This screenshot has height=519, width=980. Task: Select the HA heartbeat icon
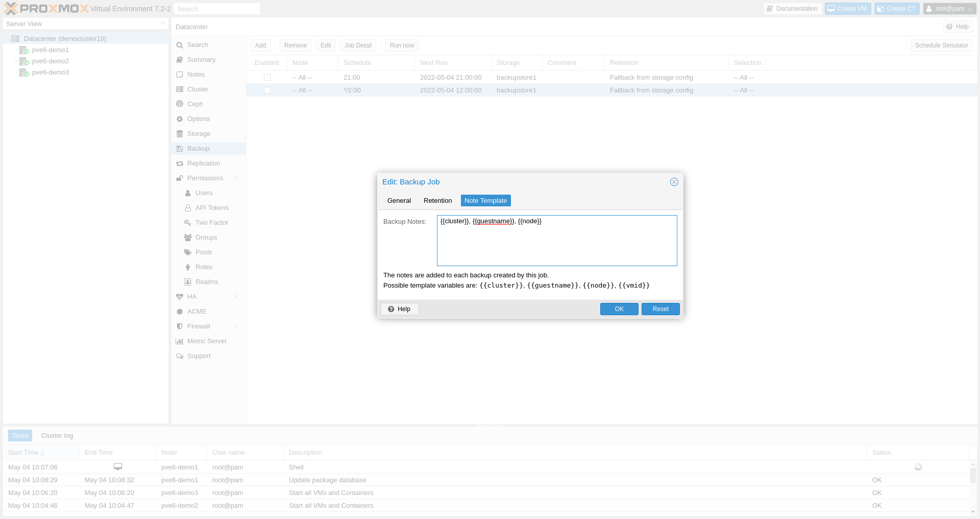pos(180,297)
